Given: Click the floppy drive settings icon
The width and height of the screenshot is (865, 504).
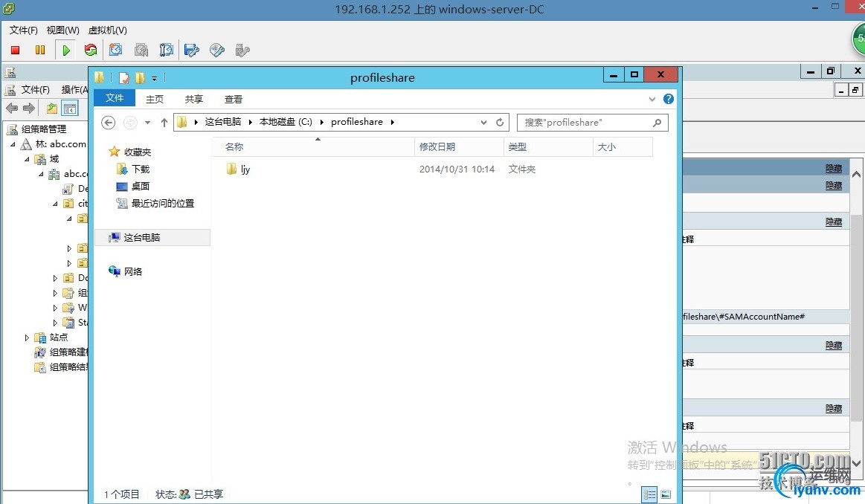Looking at the screenshot, I should [x=191, y=51].
